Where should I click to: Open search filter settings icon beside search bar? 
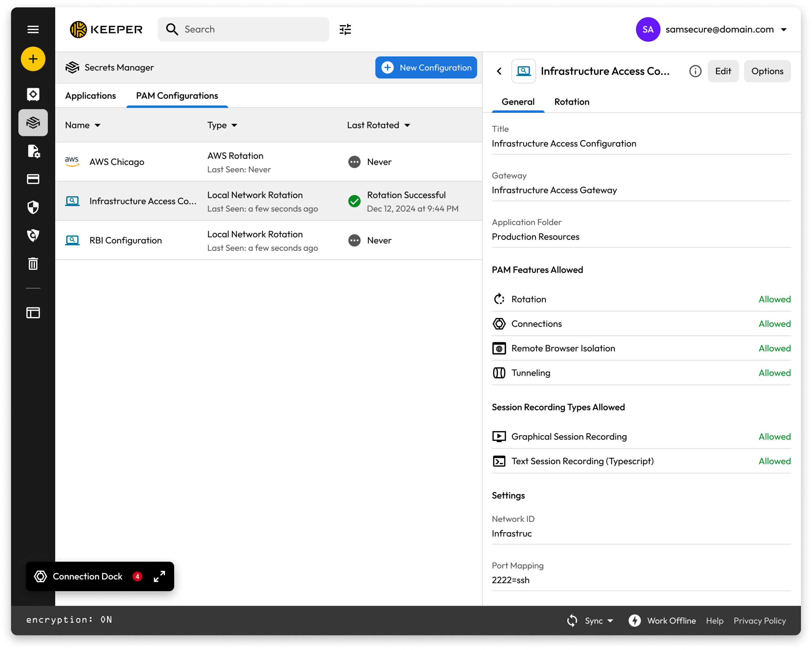(345, 29)
